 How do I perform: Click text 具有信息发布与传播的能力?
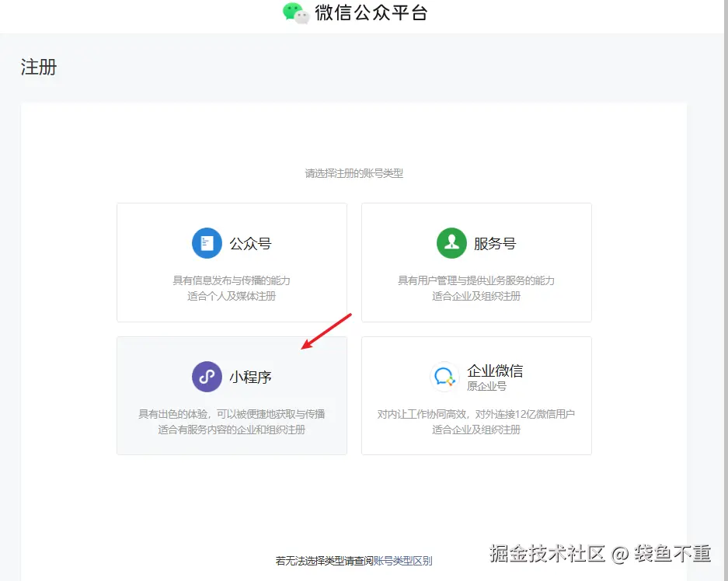tap(232, 280)
